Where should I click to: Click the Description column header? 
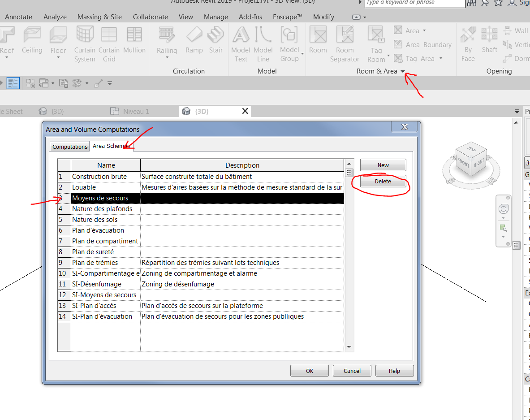pos(242,165)
